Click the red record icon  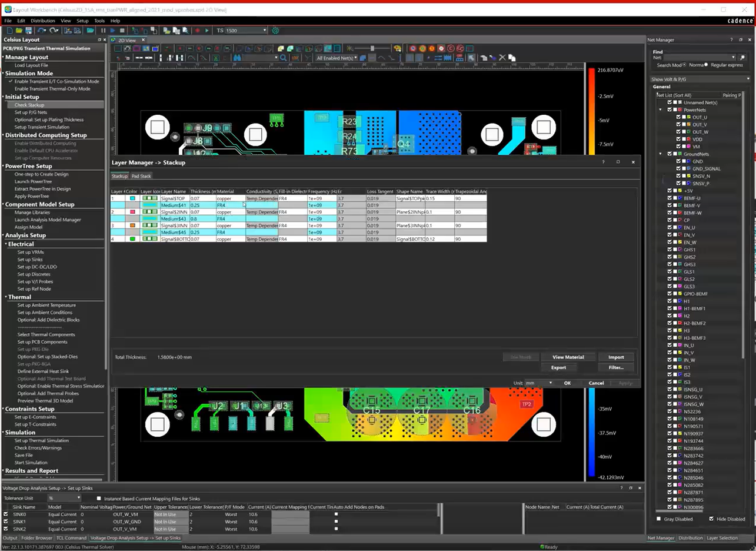pyautogui.click(x=198, y=30)
